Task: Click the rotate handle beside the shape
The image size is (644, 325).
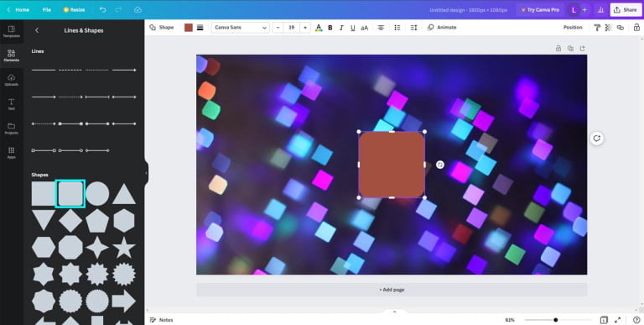Action: [x=440, y=165]
